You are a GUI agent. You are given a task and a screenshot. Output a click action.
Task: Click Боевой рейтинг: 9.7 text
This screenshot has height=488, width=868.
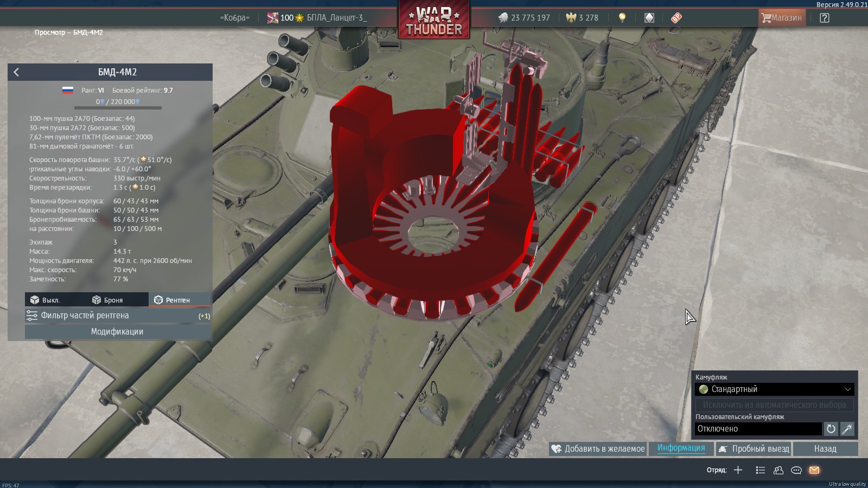click(x=143, y=91)
